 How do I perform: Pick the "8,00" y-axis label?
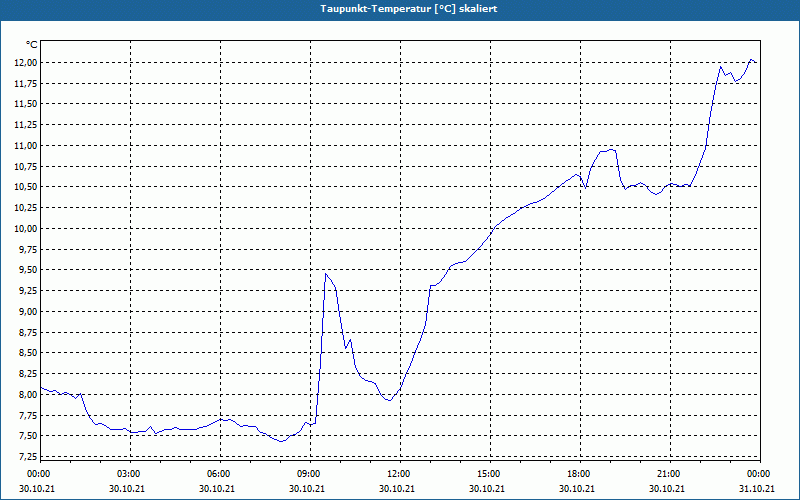point(29,394)
